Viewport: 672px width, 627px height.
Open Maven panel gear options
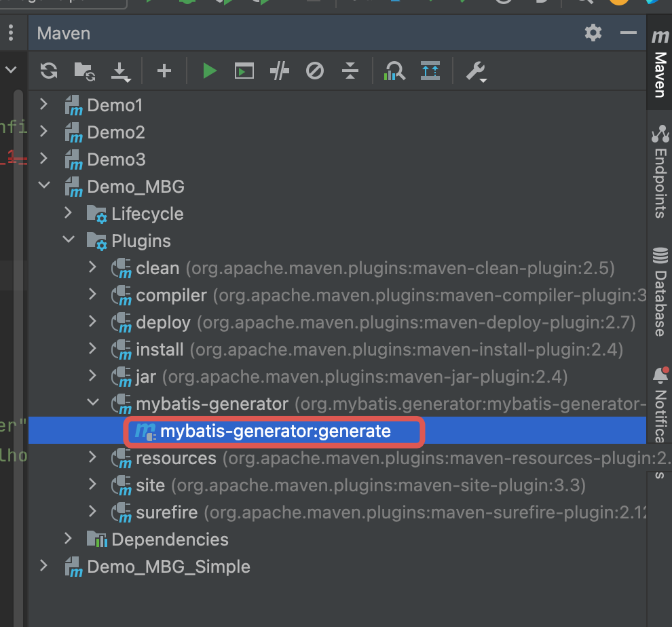[593, 33]
